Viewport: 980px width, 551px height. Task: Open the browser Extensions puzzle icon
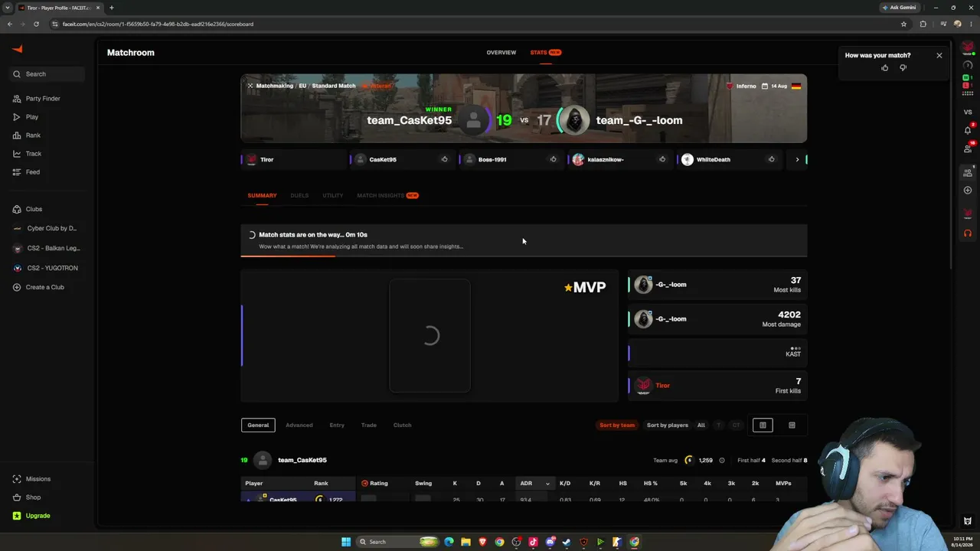[x=923, y=24]
